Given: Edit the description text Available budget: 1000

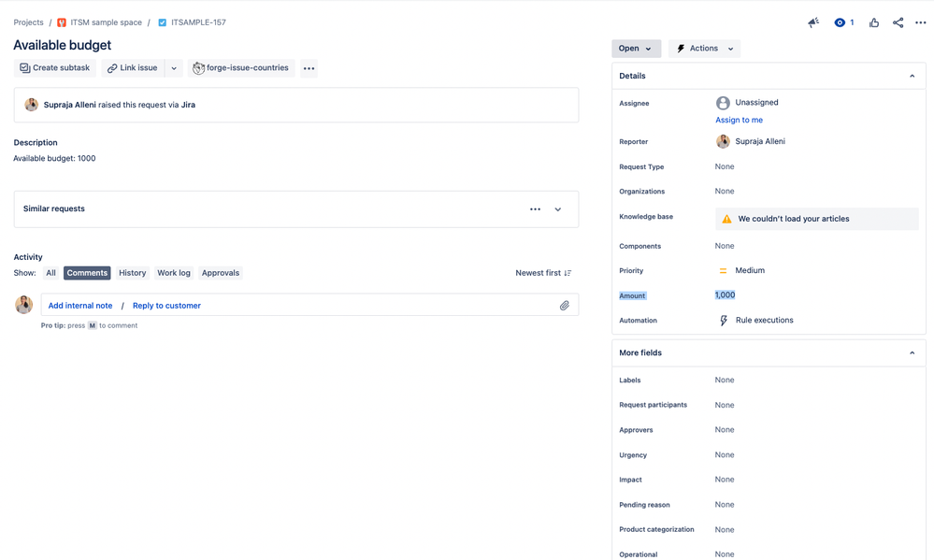Looking at the screenshot, I should [x=54, y=159].
